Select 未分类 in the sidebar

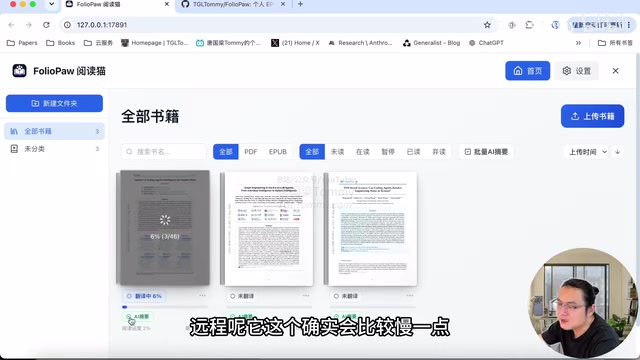click(54, 149)
